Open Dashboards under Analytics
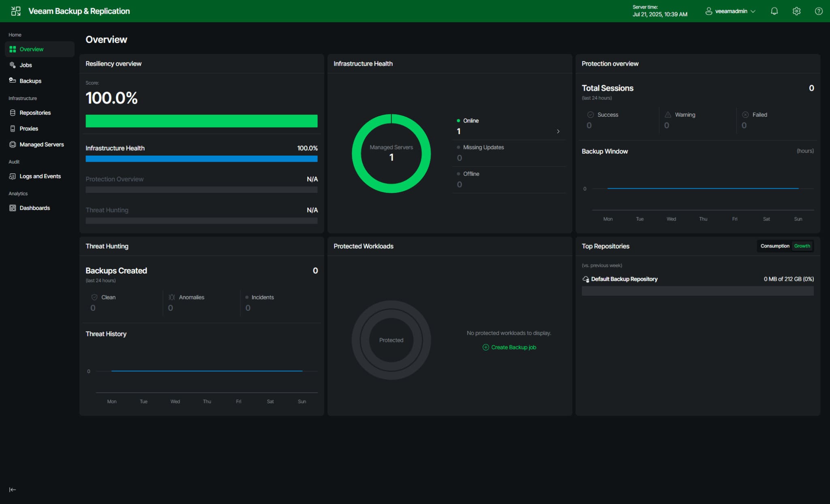Image resolution: width=830 pixels, height=504 pixels. coord(34,208)
